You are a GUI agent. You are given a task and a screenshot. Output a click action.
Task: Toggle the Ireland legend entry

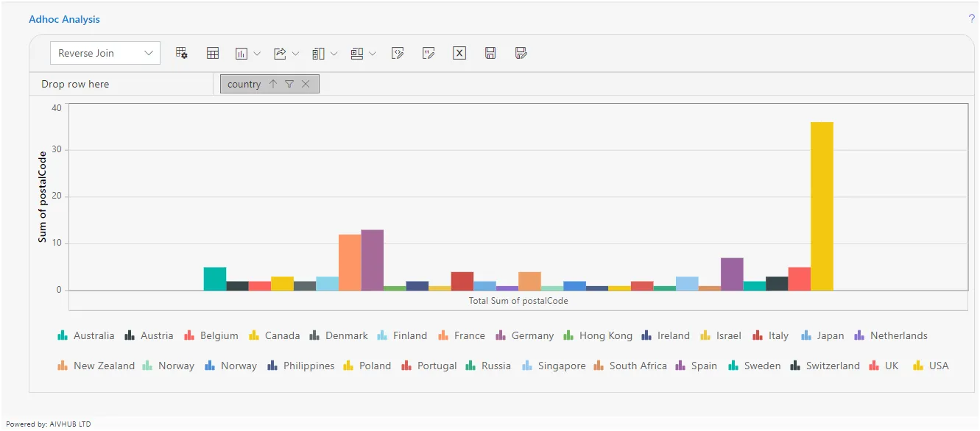click(666, 335)
